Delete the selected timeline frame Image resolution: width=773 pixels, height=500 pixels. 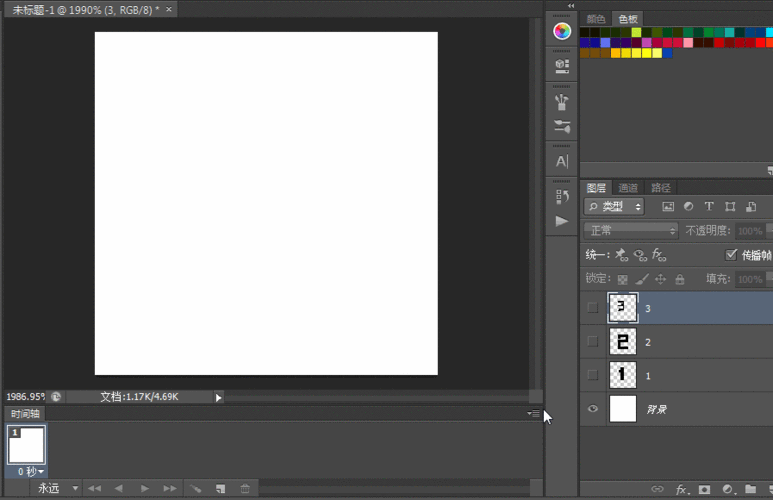(x=245, y=489)
